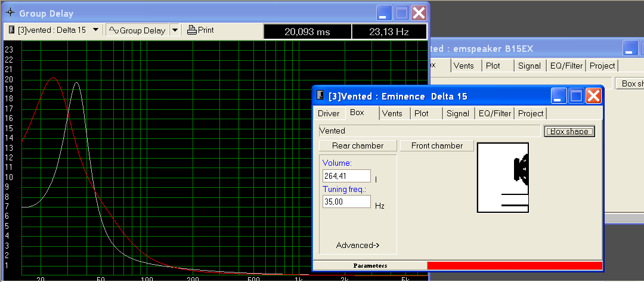Switch to the Driver tab in the Delta 15 window
The height and width of the screenshot is (282, 644).
coord(329,113)
